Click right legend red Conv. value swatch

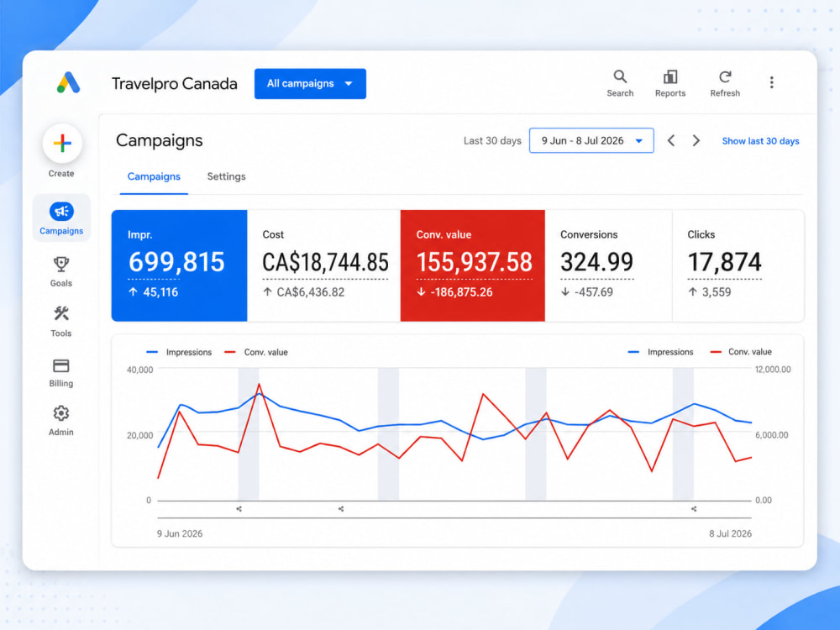pyautogui.click(x=715, y=352)
